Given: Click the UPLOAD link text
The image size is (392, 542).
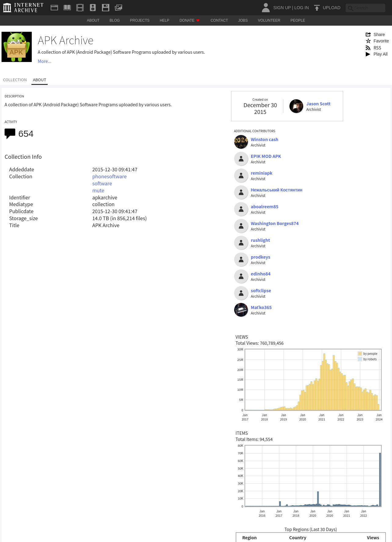Looking at the screenshot, I should (x=332, y=8).
